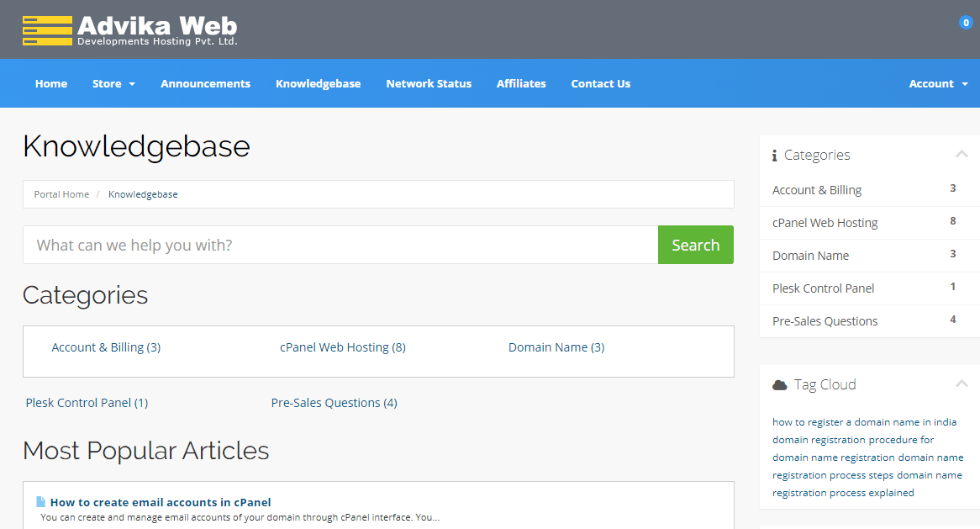Open Domain Name (3) category link
The width and height of the screenshot is (980, 529).
coord(556,347)
